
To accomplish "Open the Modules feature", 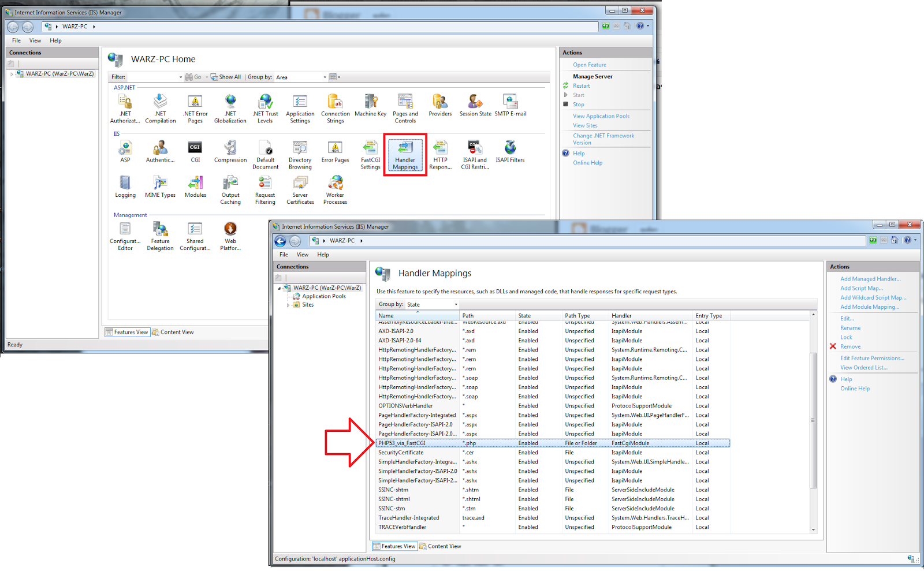I will point(195,187).
